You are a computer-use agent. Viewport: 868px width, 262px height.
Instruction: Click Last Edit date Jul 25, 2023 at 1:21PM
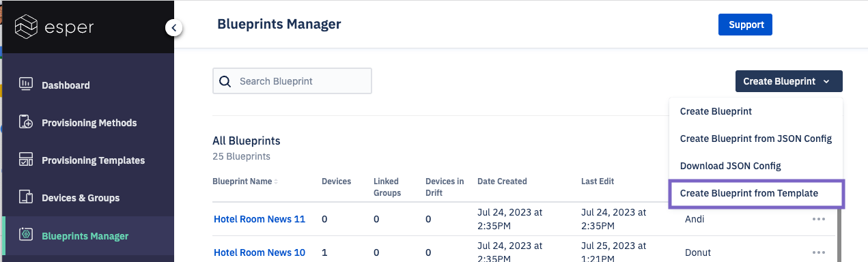click(x=614, y=252)
